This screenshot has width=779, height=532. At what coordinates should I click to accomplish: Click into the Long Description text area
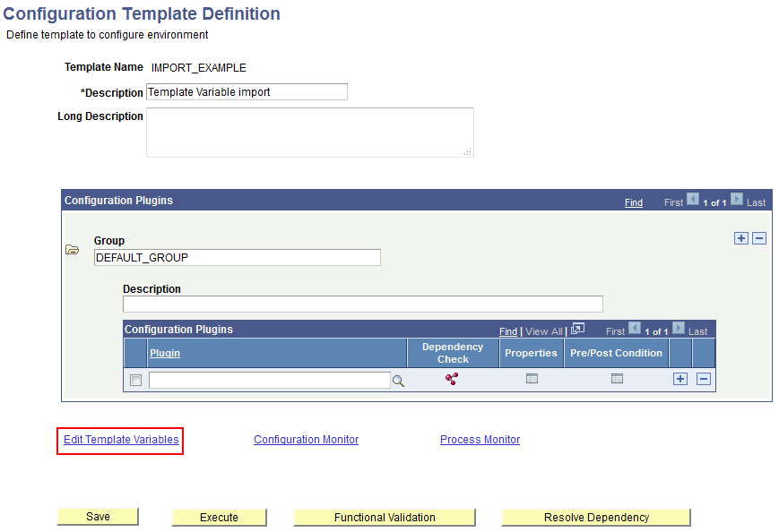coord(309,132)
